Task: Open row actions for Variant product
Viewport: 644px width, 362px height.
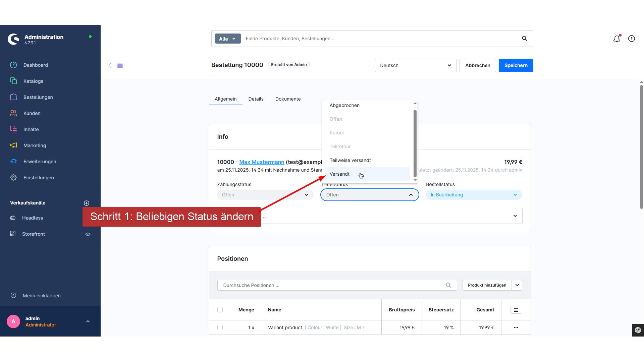Action: point(516,327)
